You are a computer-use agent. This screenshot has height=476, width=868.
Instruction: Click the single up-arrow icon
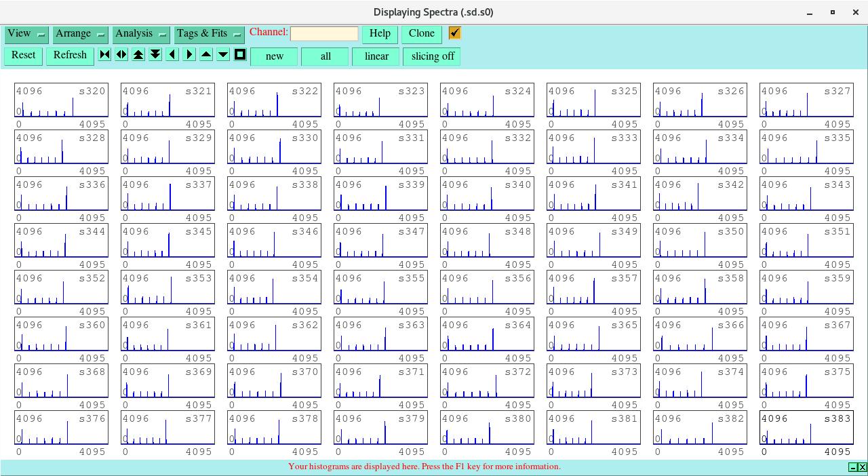tap(206, 55)
